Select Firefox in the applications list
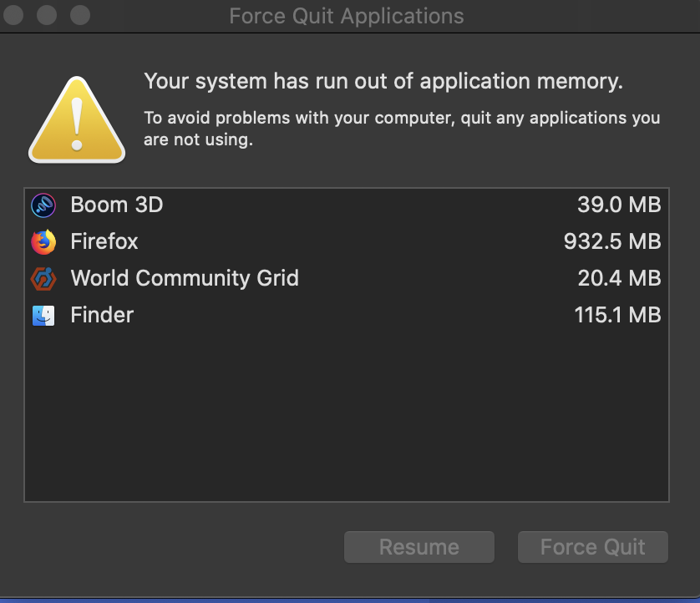Viewport: 700px width, 603px height. pyautogui.click(x=104, y=242)
